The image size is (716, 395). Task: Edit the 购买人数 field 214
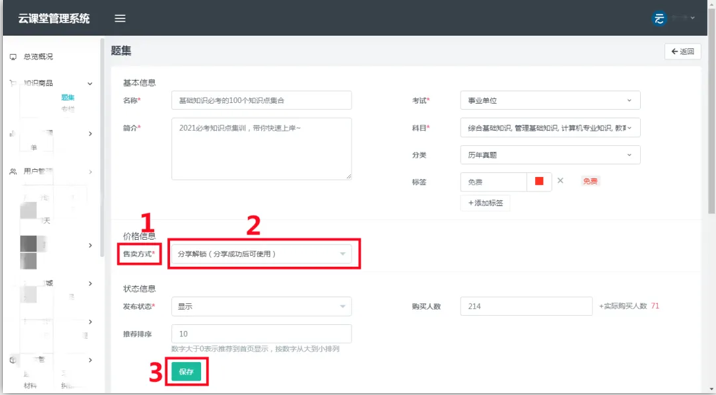coord(526,306)
